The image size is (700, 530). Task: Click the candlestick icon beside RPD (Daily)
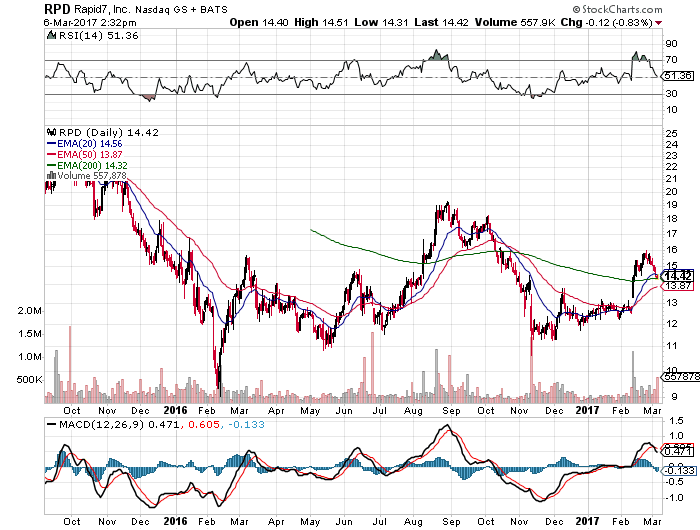click(x=52, y=132)
